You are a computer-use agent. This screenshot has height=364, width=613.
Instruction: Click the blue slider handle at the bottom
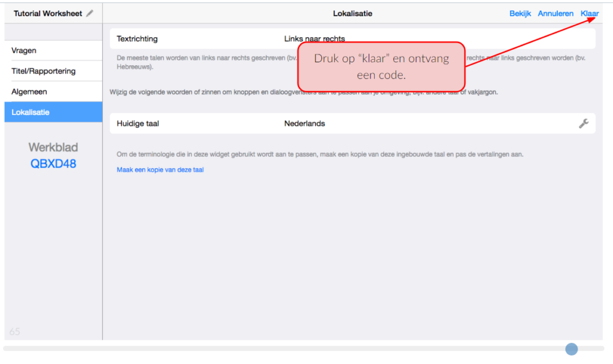[x=572, y=349]
